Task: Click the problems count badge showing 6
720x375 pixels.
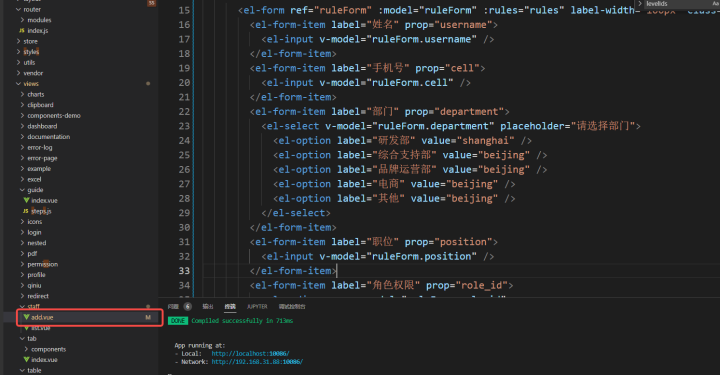Action: [188, 307]
